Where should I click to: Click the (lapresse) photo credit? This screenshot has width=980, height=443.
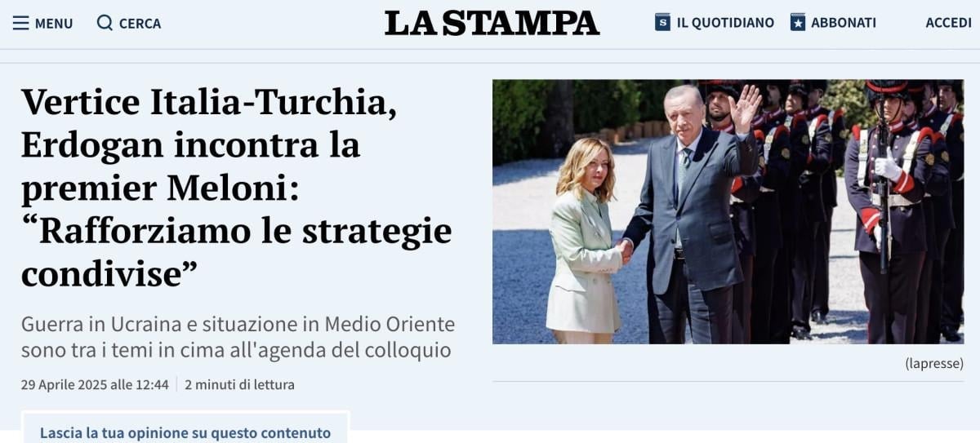coord(934,363)
